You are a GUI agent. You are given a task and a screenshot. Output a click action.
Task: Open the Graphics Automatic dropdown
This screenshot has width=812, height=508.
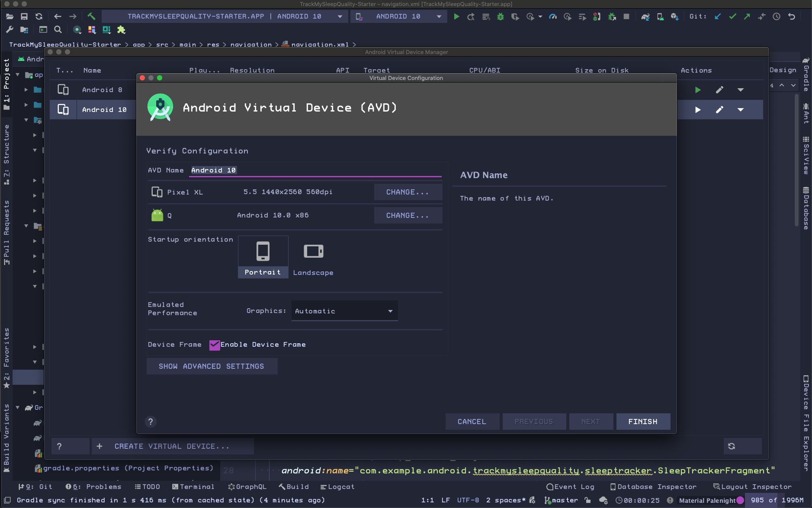tap(344, 311)
